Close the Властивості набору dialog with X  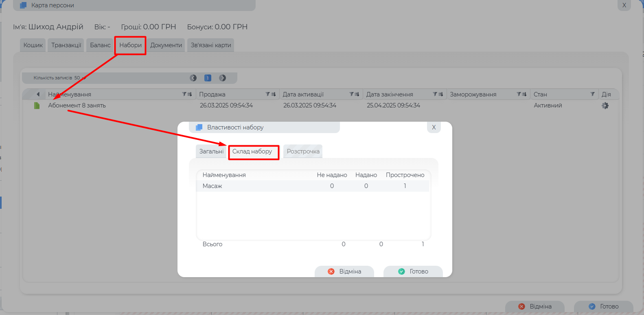[434, 127]
